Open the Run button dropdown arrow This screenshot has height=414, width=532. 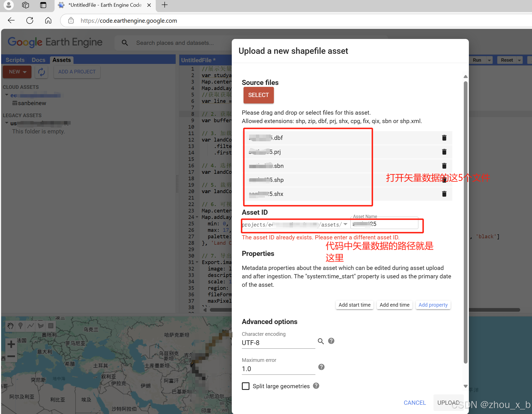[x=489, y=60]
